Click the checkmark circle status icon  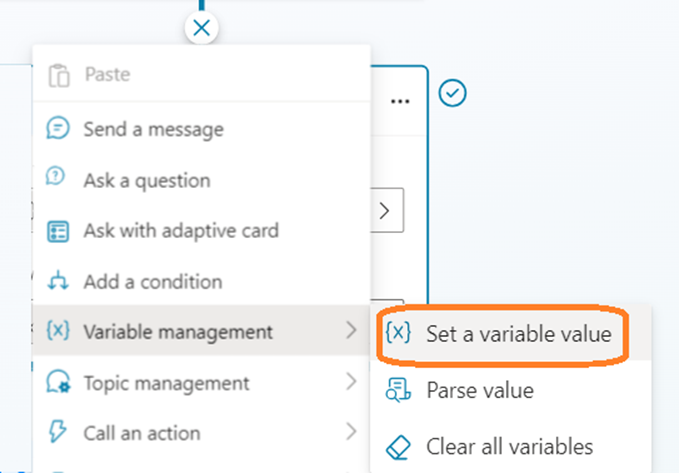(453, 93)
